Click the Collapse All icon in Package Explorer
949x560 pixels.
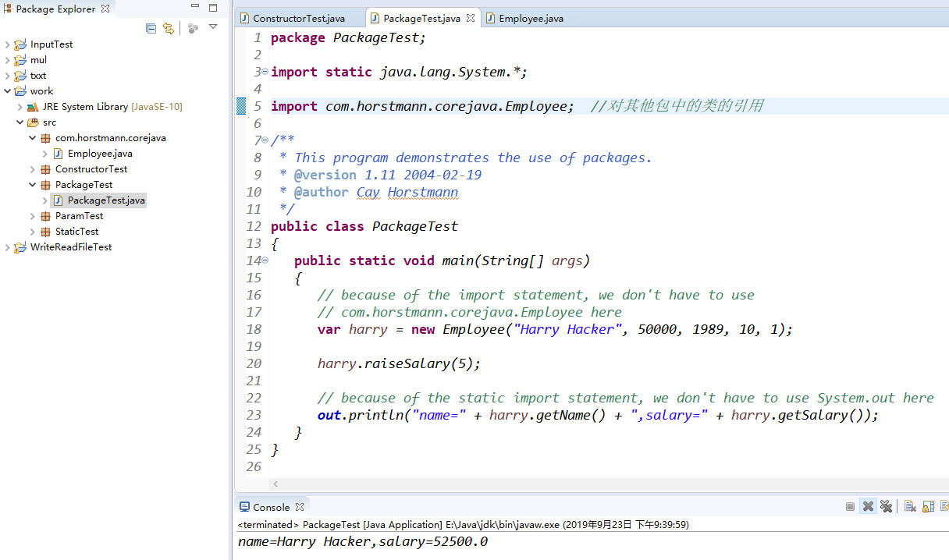pyautogui.click(x=151, y=29)
